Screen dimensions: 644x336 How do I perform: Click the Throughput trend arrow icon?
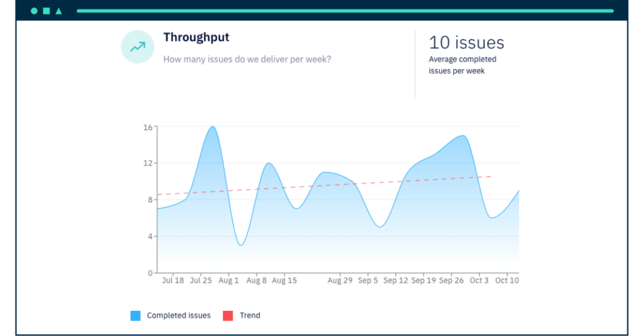click(138, 46)
